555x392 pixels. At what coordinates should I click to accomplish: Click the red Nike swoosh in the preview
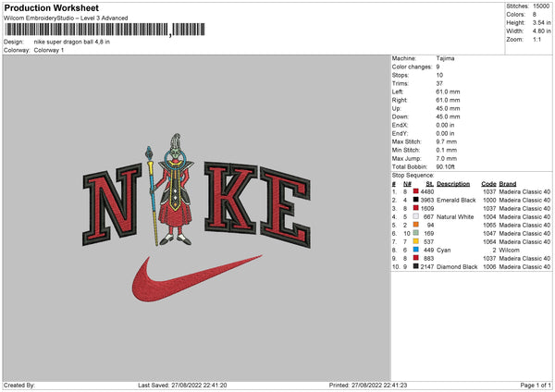pyautogui.click(x=196, y=278)
